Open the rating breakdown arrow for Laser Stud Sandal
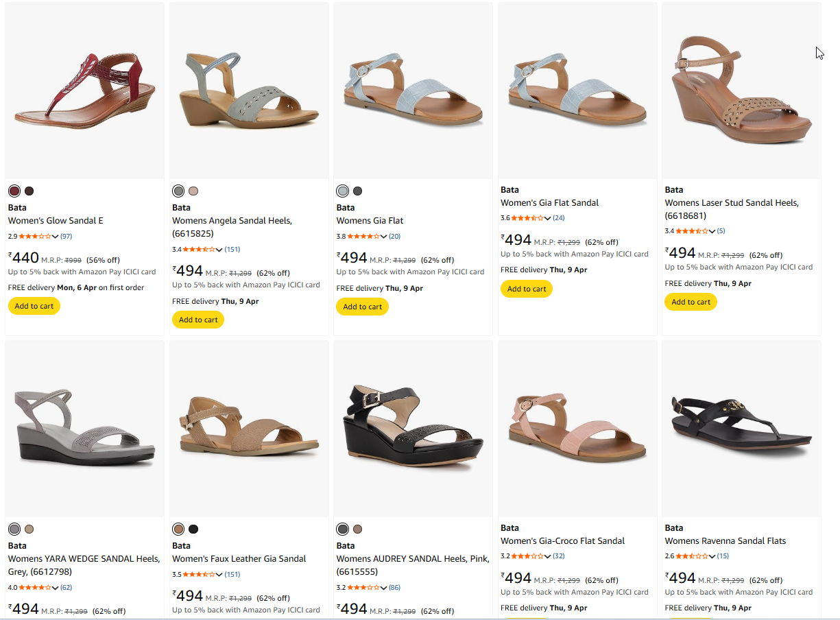The width and height of the screenshot is (840, 620). (712, 231)
